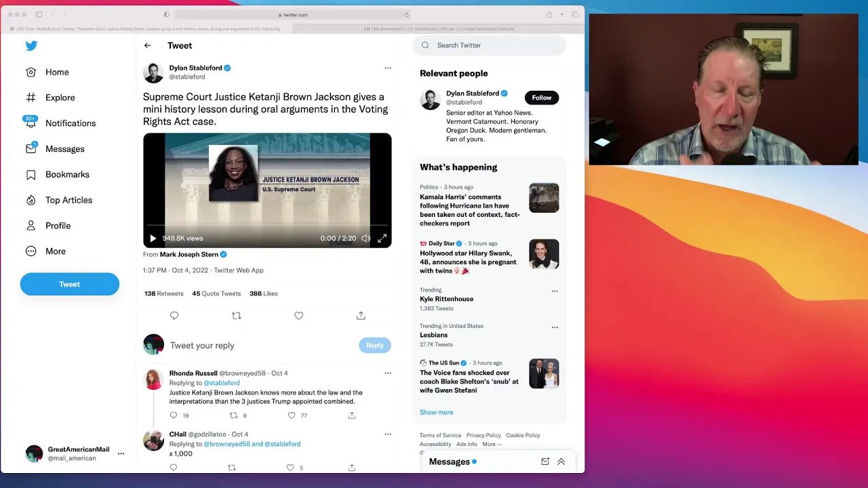This screenshot has width=868, height=488.
Task: Retweet the main tweet
Action: point(237,316)
